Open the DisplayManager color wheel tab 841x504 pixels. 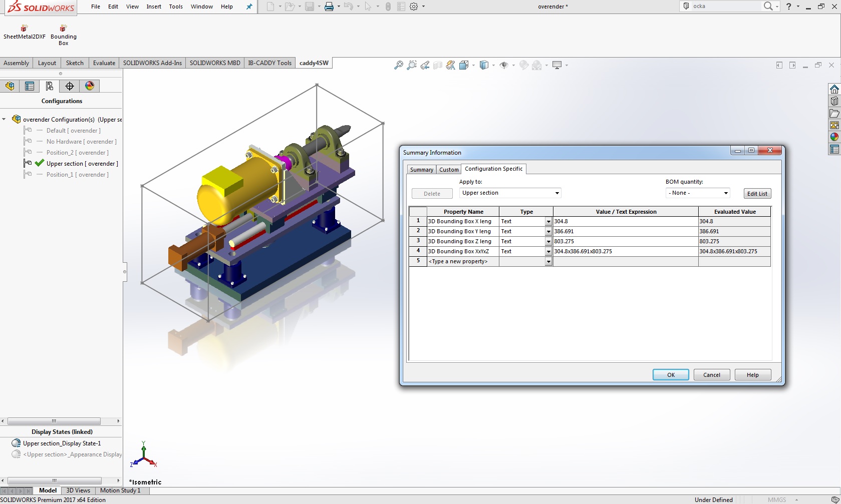pyautogui.click(x=90, y=86)
